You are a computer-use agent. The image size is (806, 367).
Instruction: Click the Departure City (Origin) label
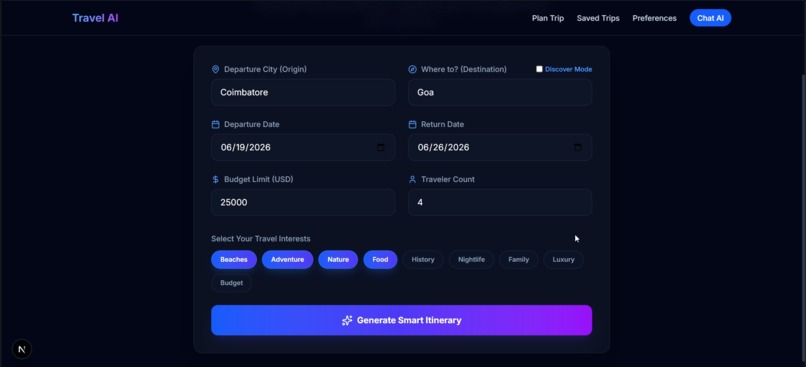click(x=265, y=69)
